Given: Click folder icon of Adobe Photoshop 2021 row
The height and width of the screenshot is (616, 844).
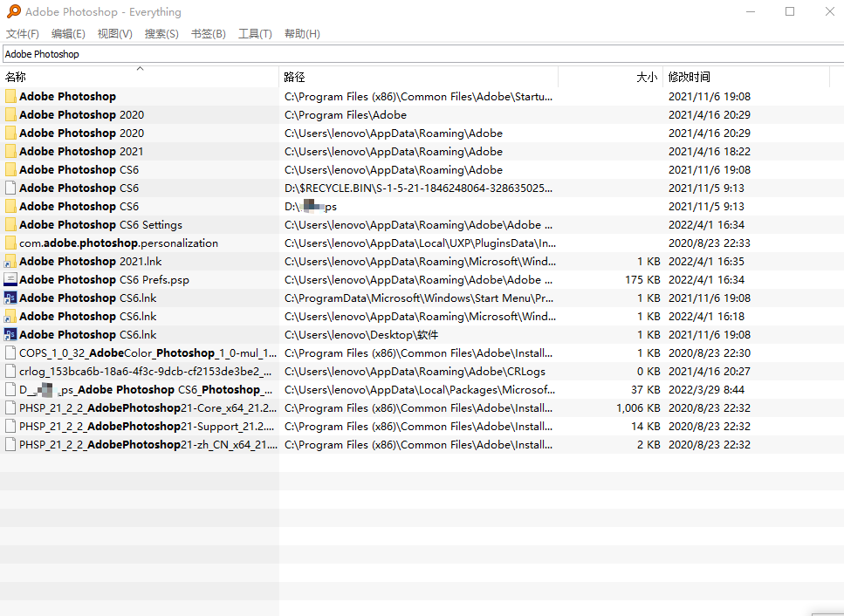Looking at the screenshot, I should pyautogui.click(x=10, y=151).
